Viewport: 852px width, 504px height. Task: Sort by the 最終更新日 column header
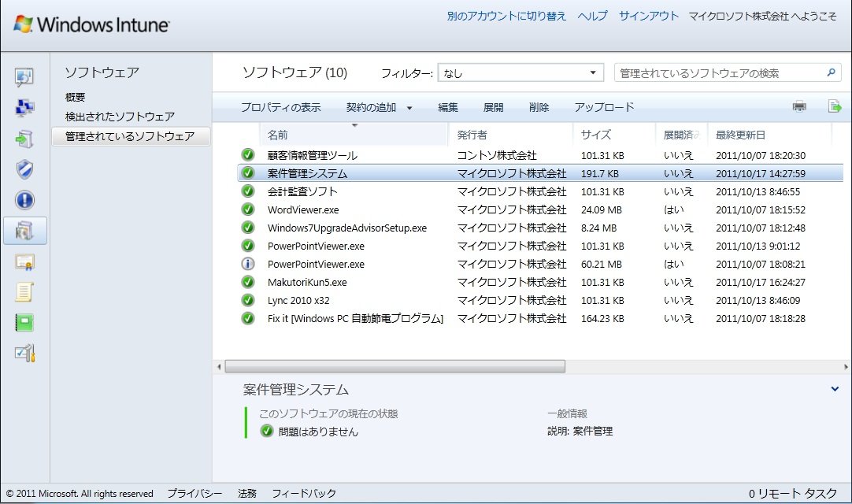pyautogui.click(x=770, y=135)
